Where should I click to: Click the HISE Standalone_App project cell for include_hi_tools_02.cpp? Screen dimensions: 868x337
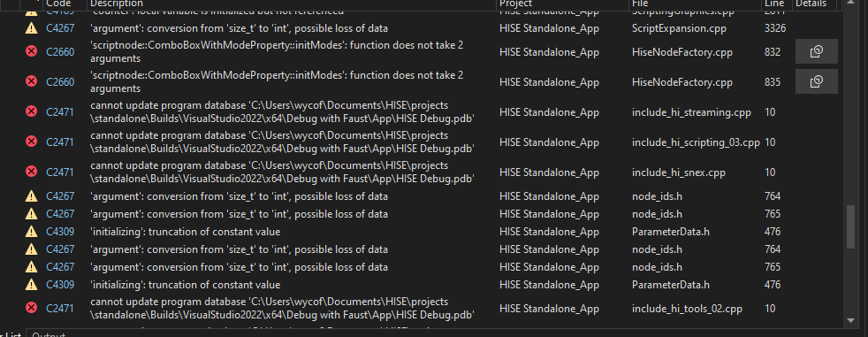(549, 308)
